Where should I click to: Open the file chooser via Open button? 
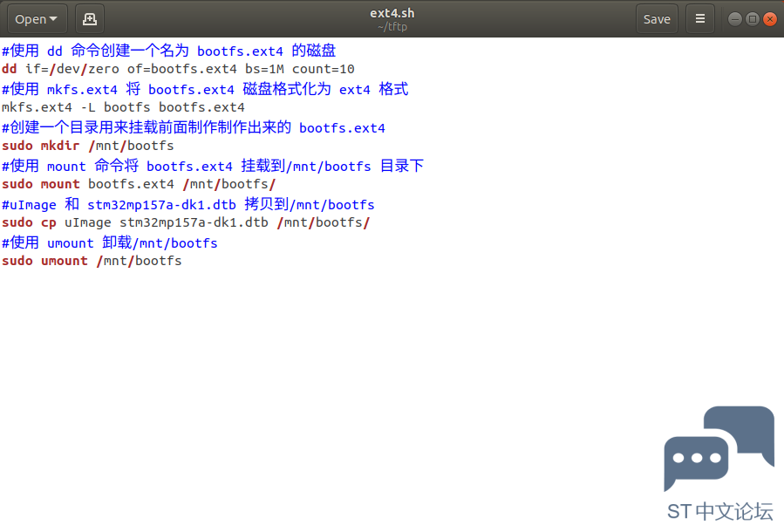point(37,19)
